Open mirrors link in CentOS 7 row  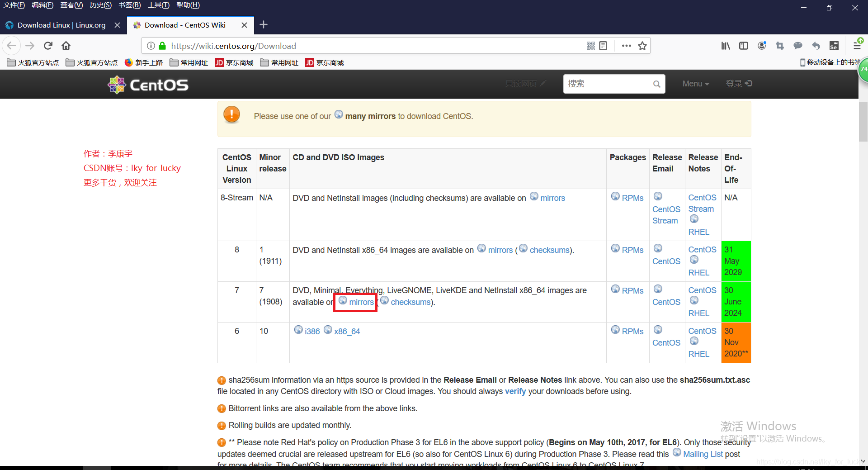click(361, 302)
